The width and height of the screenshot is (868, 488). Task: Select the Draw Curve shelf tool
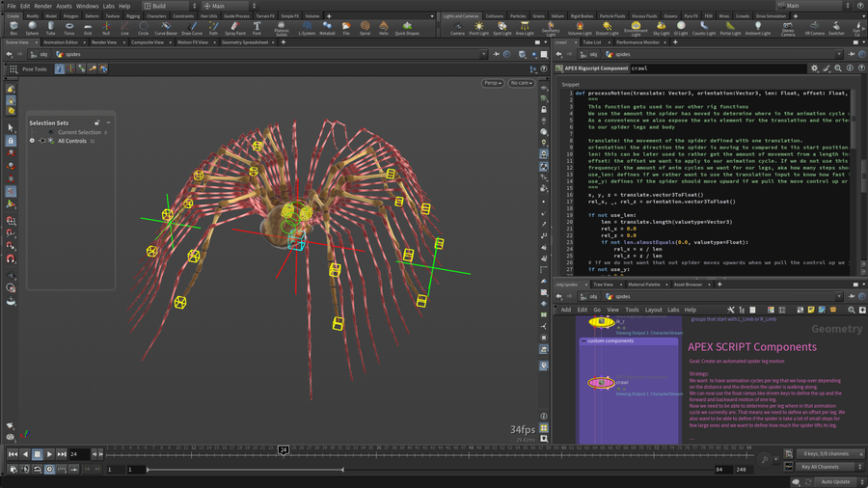192,28
